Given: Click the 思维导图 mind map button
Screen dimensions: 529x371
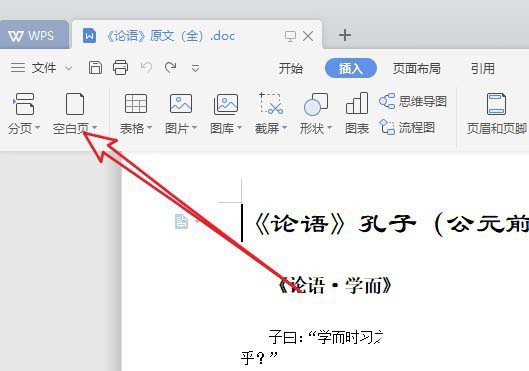Looking at the screenshot, I should coord(413,101).
